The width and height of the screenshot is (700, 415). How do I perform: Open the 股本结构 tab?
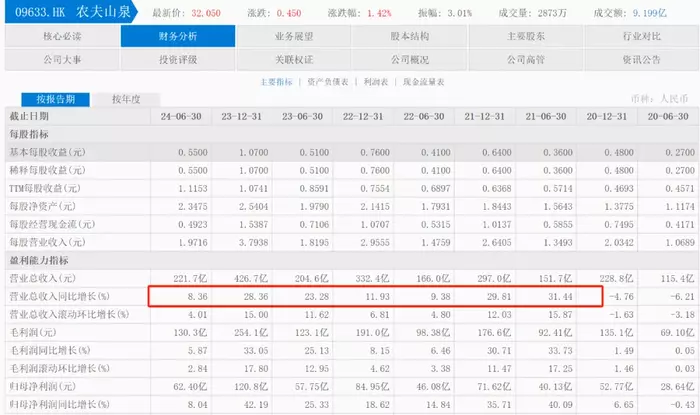409,36
